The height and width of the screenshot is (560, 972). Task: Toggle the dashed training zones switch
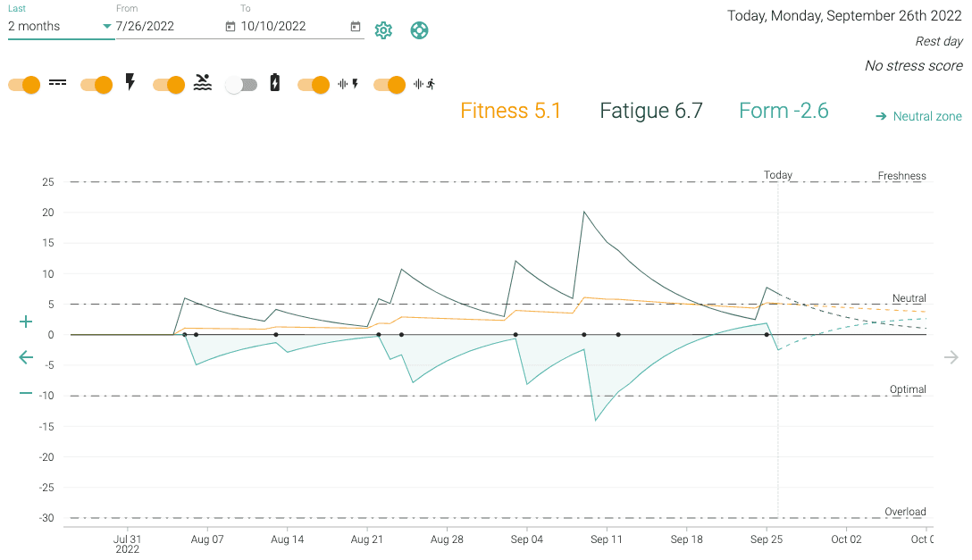coord(25,85)
